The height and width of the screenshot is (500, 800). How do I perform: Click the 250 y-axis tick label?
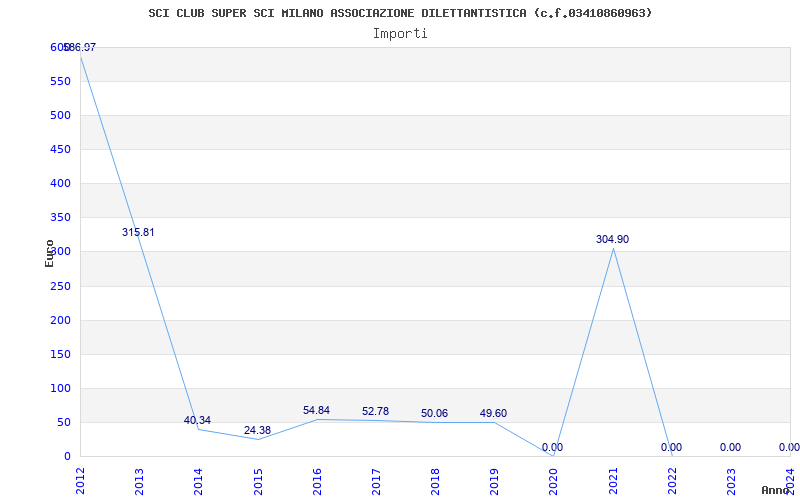pyautogui.click(x=60, y=286)
